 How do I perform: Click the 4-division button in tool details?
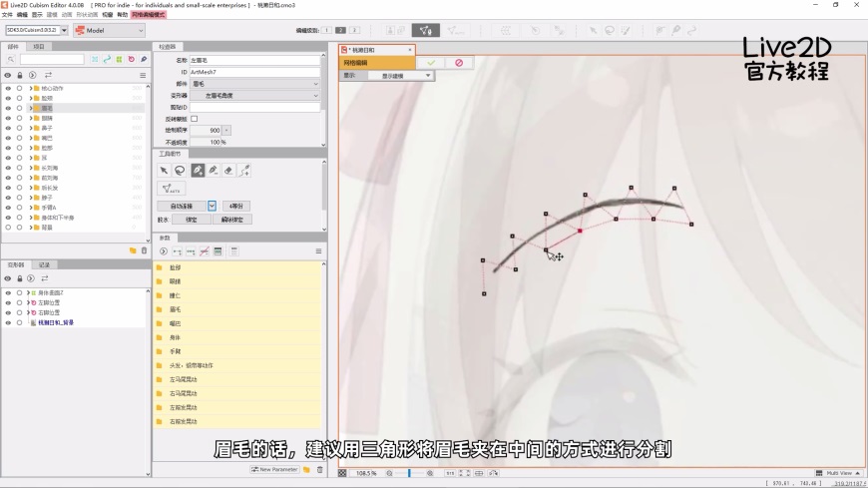click(x=236, y=206)
